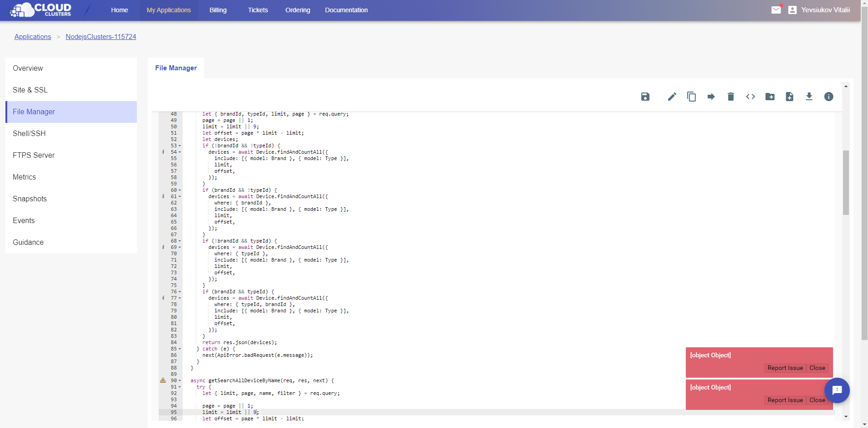Image resolution: width=868 pixels, height=428 pixels.
Task: Click the Report Issue button
Action: tap(785, 368)
